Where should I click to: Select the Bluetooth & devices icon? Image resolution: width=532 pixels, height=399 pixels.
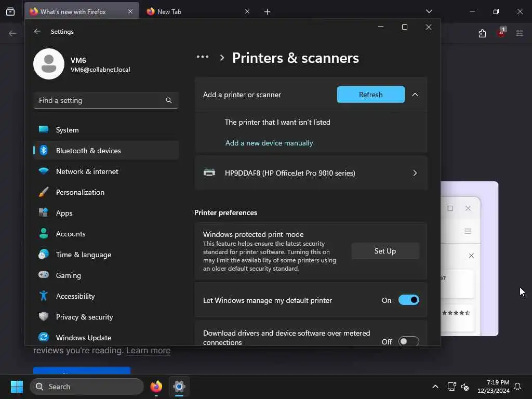pyautogui.click(x=44, y=150)
